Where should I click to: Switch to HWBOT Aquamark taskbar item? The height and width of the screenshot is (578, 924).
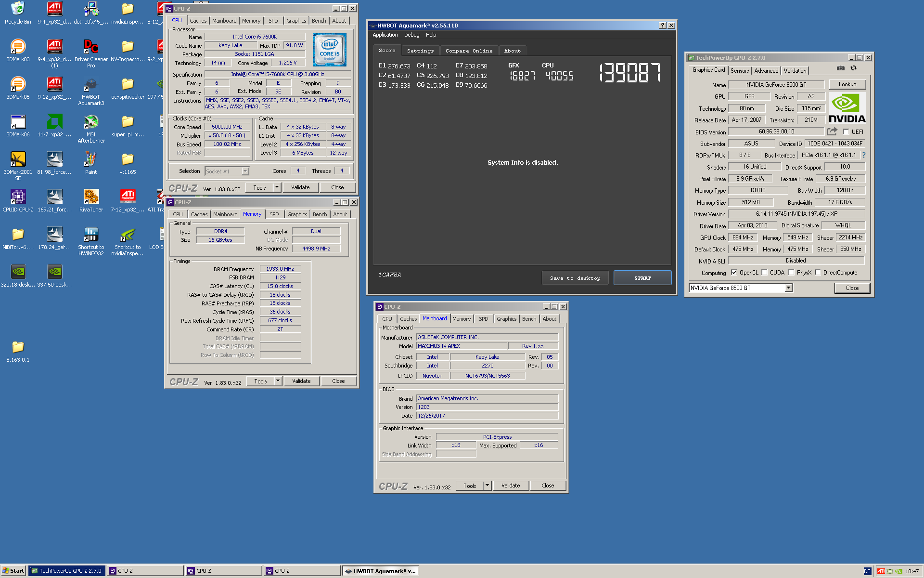pyautogui.click(x=380, y=571)
